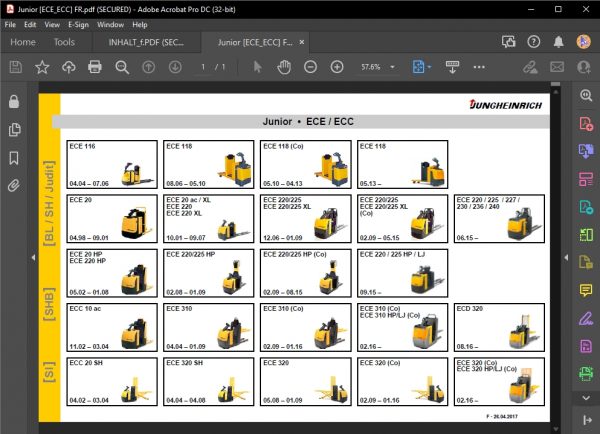Open the Fill & Sign pen tool
Screen dimensions: 600x434
[x=586, y=318]
